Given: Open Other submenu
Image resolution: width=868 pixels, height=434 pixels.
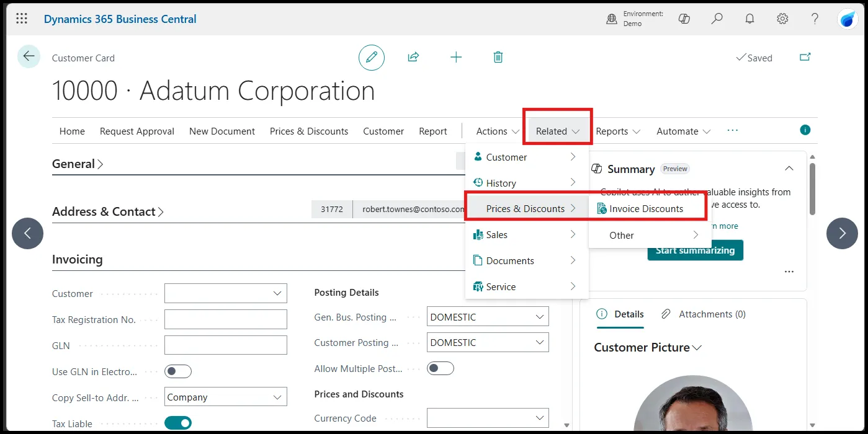Looking at the screenshot, I should (x=650, y=236).
